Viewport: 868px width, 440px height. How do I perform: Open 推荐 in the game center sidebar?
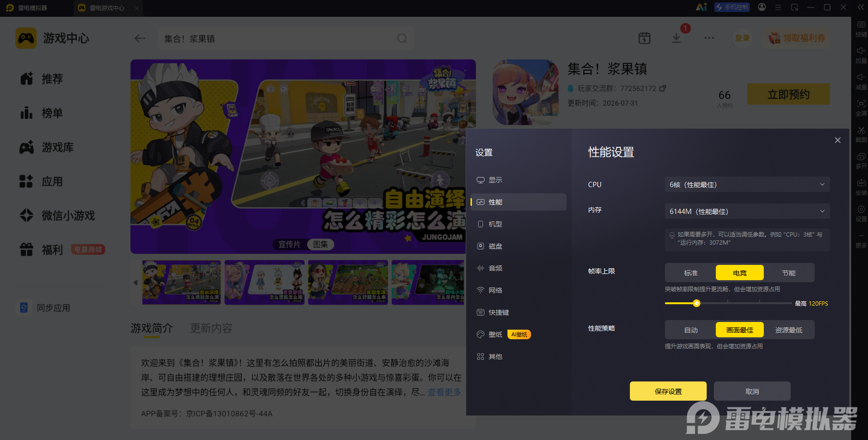click(42, 79)
